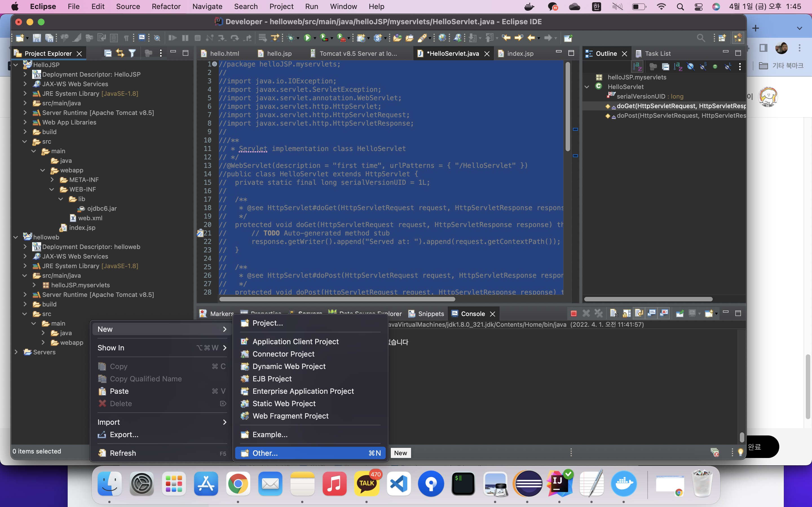Toggle Word Wrap in Console toolbar

pyautogui.click(x=639, y=313)
